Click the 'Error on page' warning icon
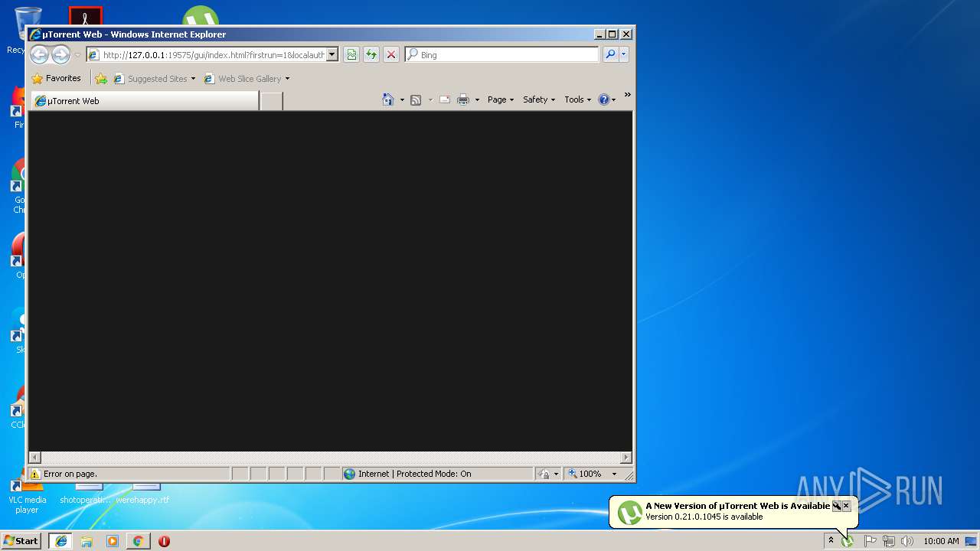Screen dimensions: 980x551 click(x=34, y=474)
